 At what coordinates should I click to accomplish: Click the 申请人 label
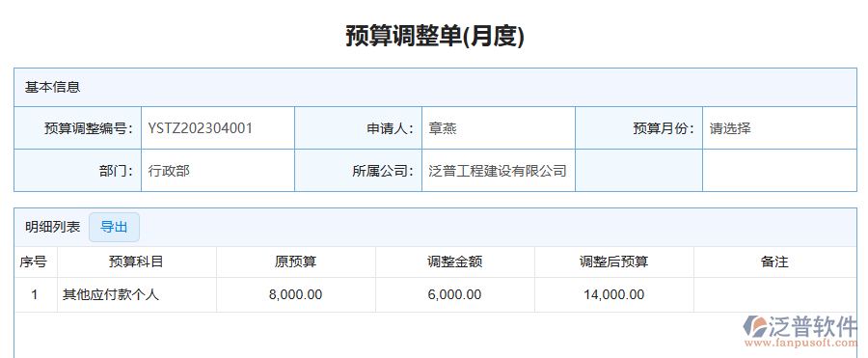point(391,128)
